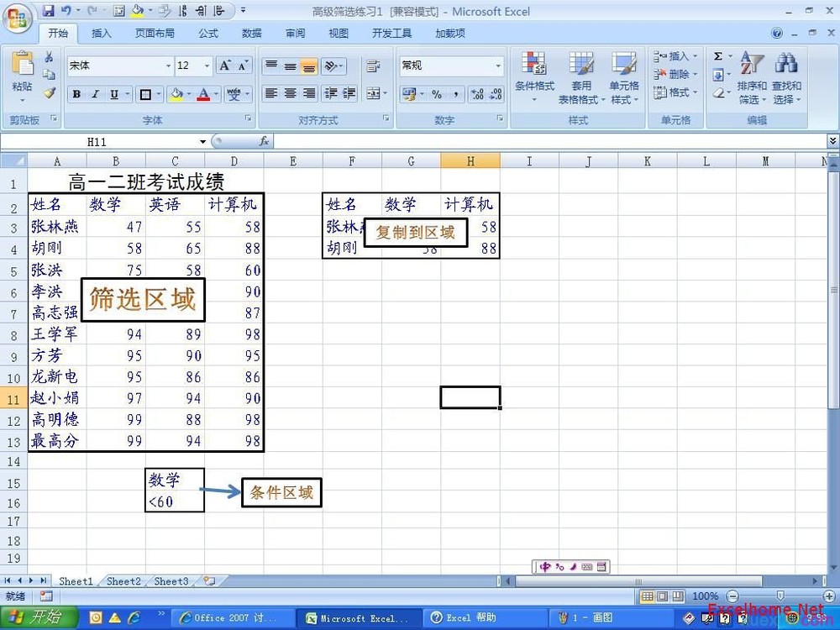This screenshot has width=840, height=630.
Task: Click 格式 format cells button
Action: coord(675,92)
